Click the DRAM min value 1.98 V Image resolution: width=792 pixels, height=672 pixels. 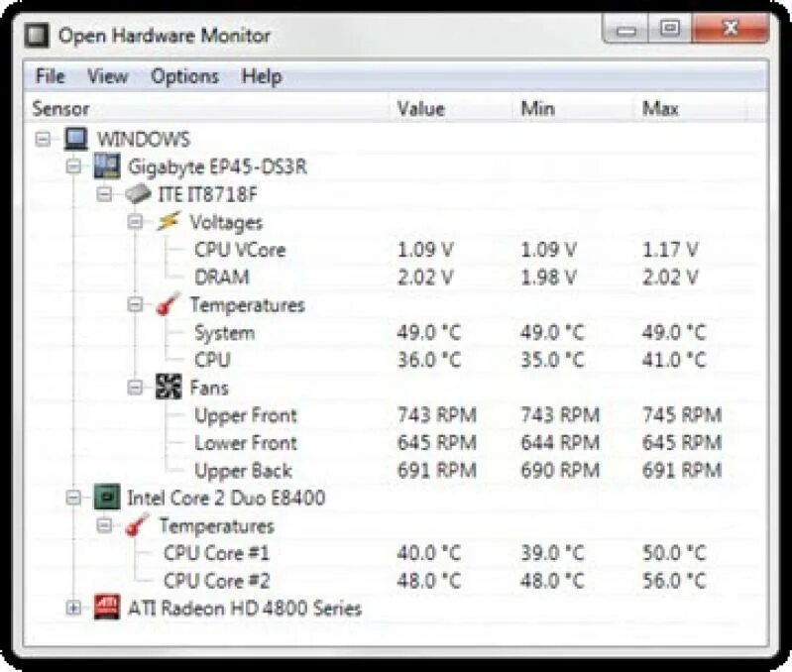tap(548, 278)
